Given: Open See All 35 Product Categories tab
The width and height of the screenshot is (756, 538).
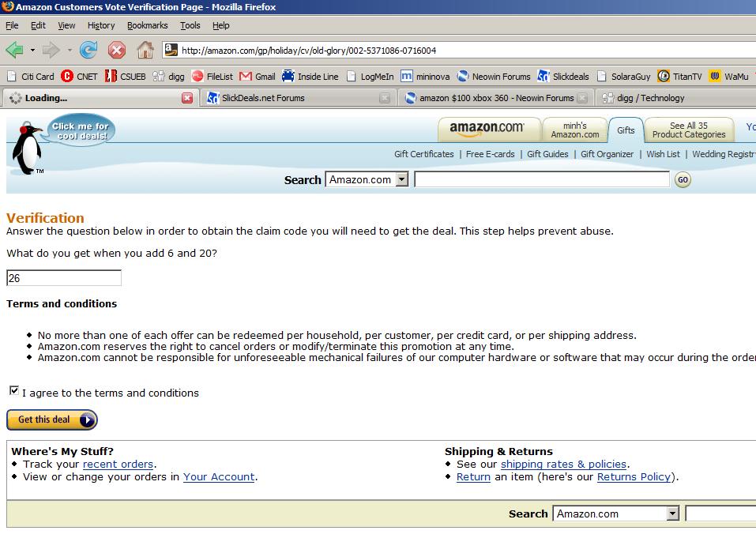Looking at the screenshot, I should pos(689,130).
